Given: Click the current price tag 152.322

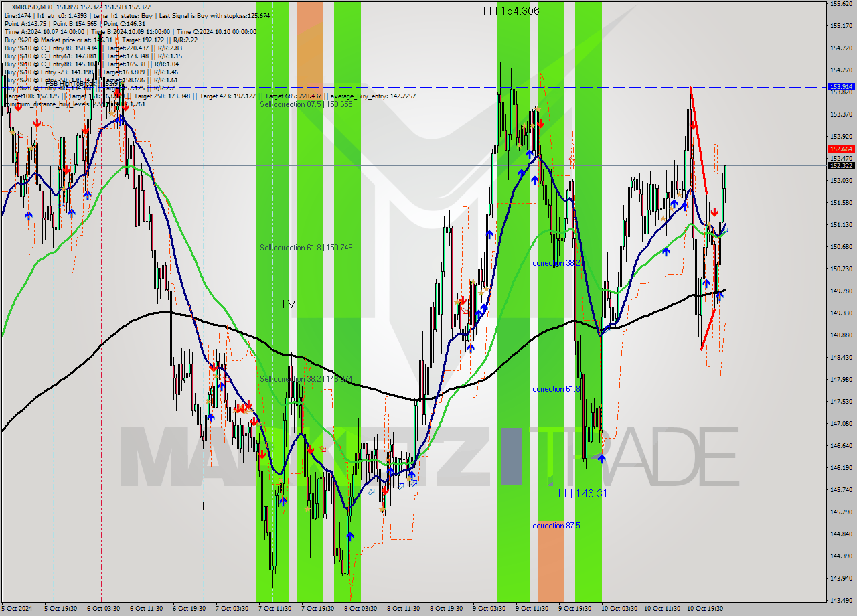Looking at the screenshot, I should pos(841,165).
